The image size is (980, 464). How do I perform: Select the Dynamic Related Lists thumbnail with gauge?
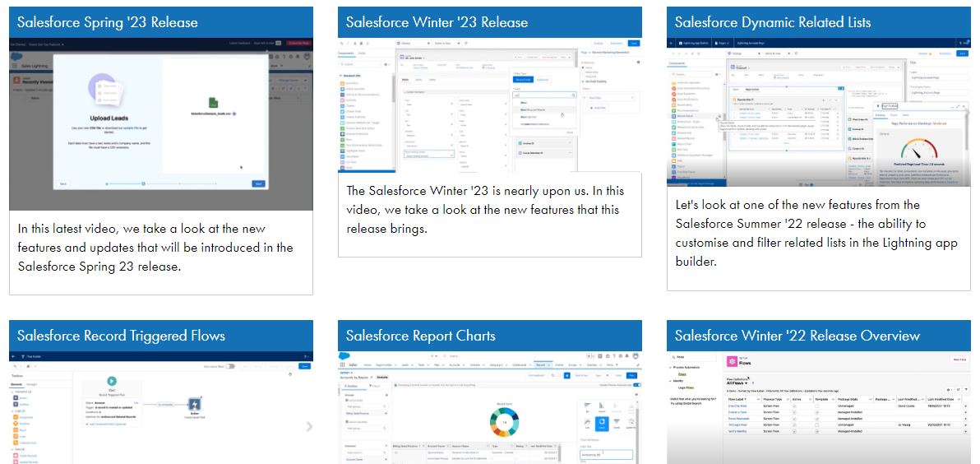819,112
